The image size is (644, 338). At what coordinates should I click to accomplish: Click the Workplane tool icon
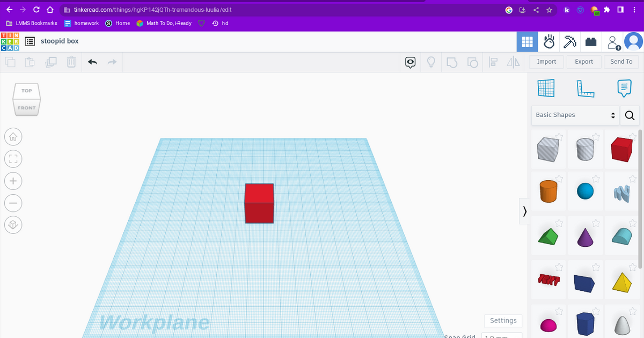point(546,87)
